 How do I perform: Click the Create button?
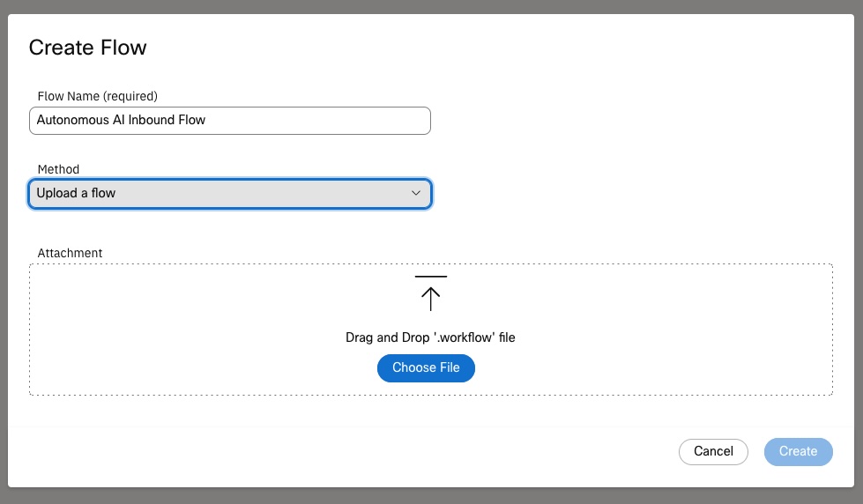click(x=798, y=451)
